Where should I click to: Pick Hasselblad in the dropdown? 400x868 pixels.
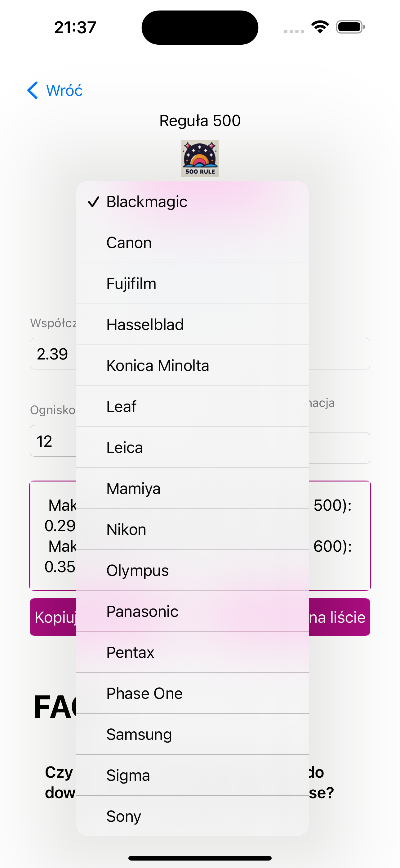pyautogui.click(x=193, y=324)
